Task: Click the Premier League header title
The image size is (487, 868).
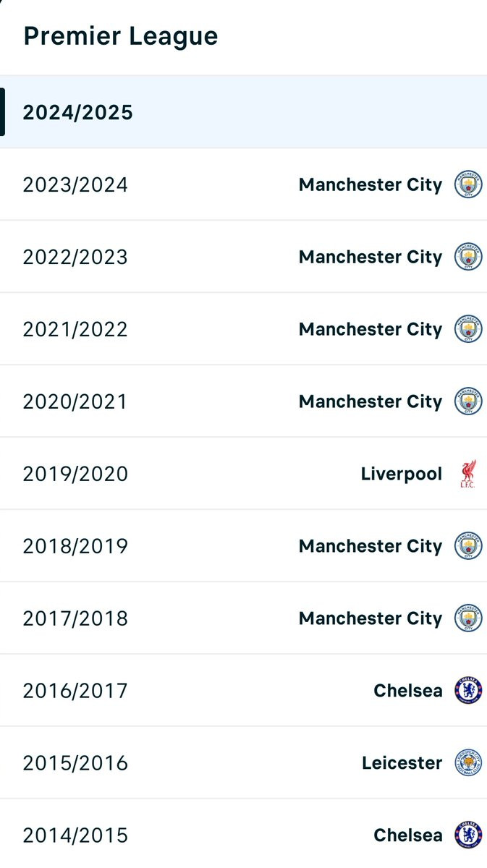Action: point(121,36)
